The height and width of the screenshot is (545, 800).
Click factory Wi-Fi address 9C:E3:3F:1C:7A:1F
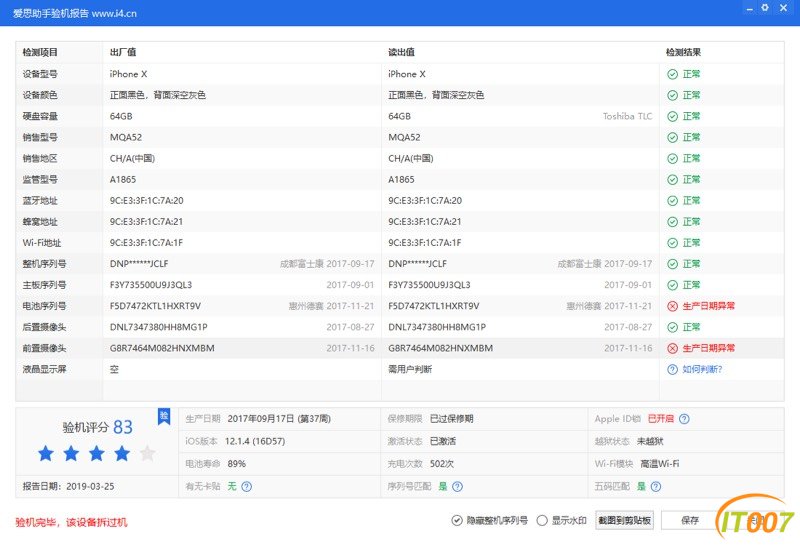click(146, 243)
